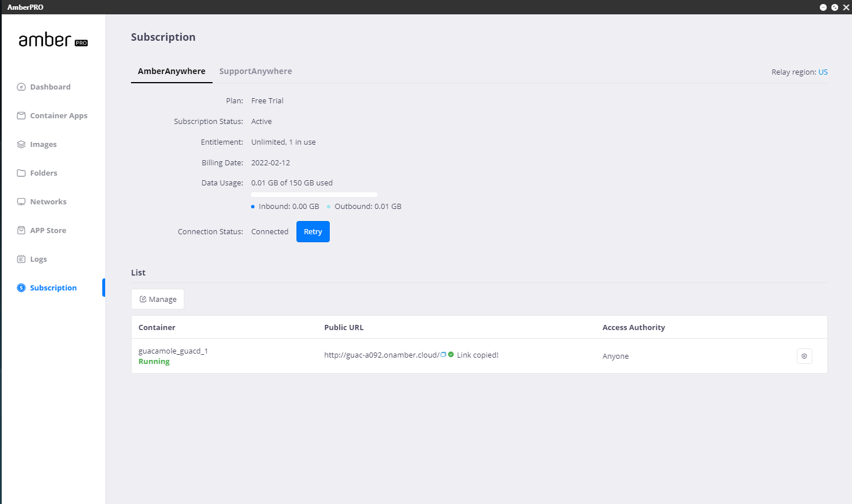Change the relay region US link
852x504 pixels.
823,72
